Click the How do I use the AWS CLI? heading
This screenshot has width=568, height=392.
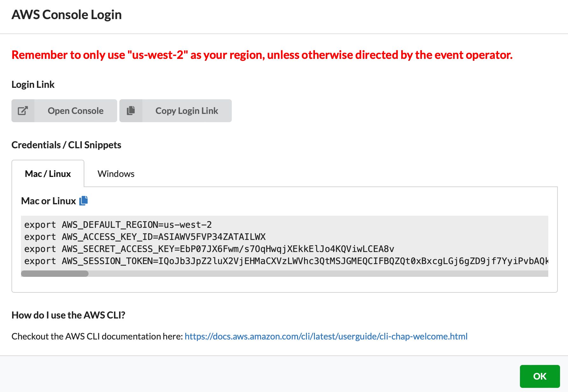pyautogui.click(x=68, y=315)
